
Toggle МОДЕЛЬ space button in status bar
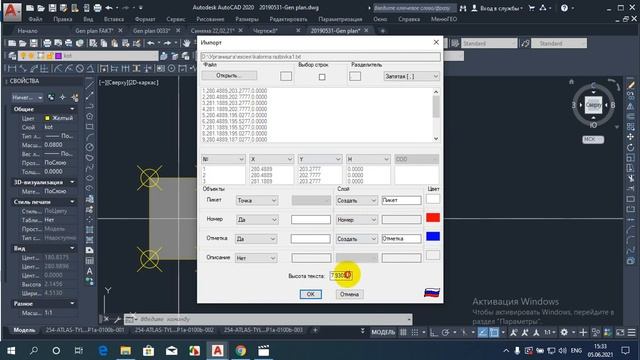383,332
